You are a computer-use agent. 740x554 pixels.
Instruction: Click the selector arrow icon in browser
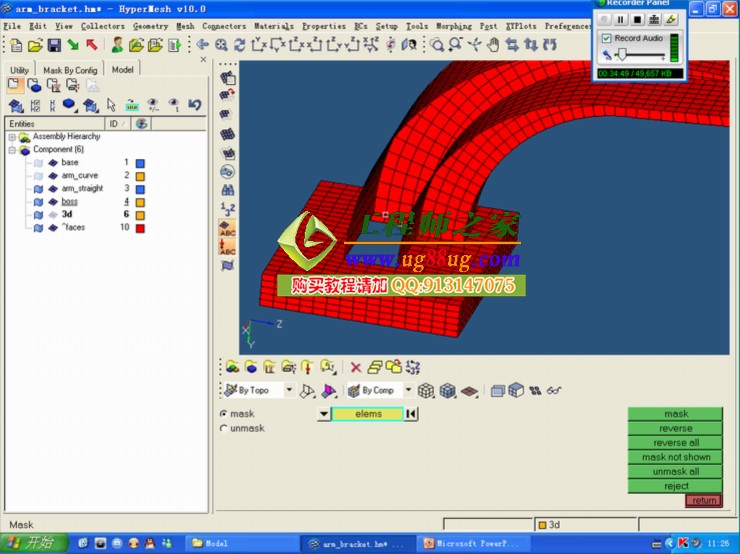coord(111,105)
